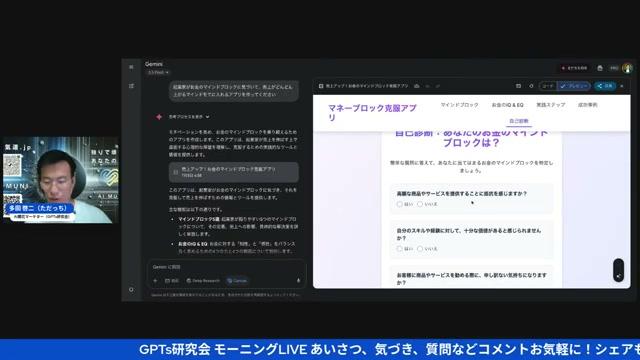This screenshot has width=640, height=360.
Task: Open the Gemini hamburger main menu
Action: 131,67
